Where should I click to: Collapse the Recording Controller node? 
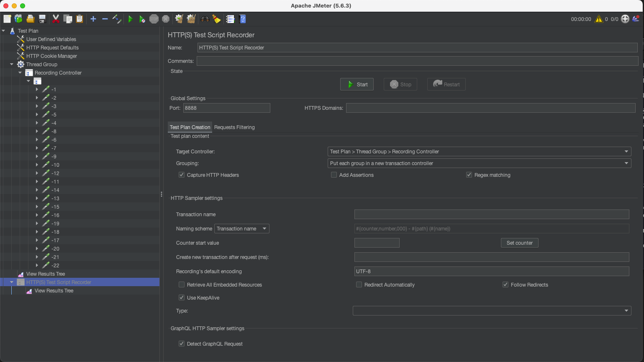20,72
